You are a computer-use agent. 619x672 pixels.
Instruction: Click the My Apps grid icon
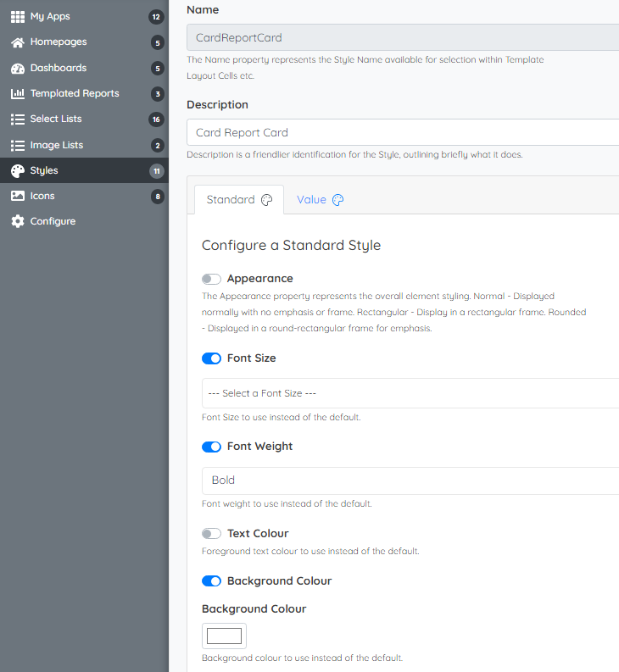click(x=18, y=17)
